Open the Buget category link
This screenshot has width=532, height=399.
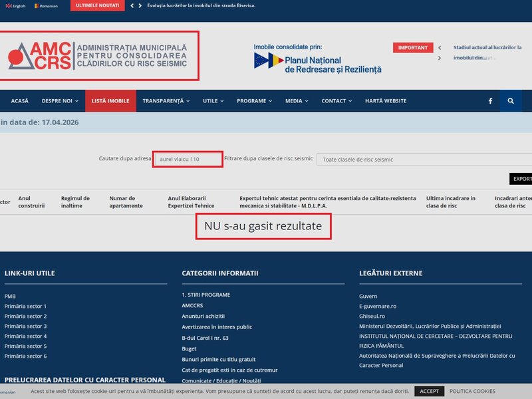pyautogui.click(x=189, y=348)
